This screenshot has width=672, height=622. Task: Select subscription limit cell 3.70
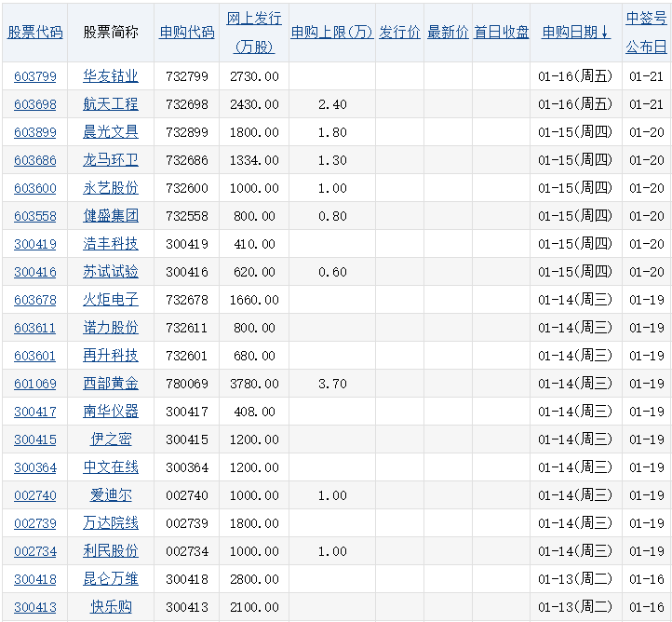pos(332,384)
